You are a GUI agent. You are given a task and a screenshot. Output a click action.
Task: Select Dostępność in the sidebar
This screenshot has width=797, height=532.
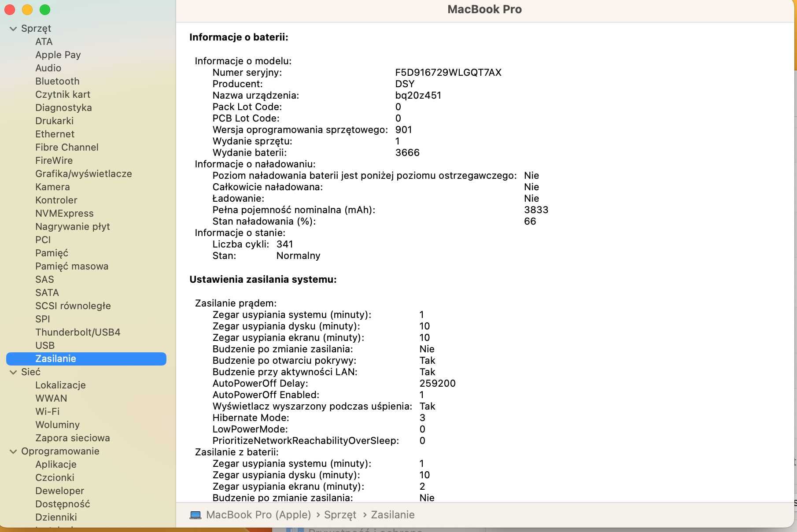click(63, 504)
